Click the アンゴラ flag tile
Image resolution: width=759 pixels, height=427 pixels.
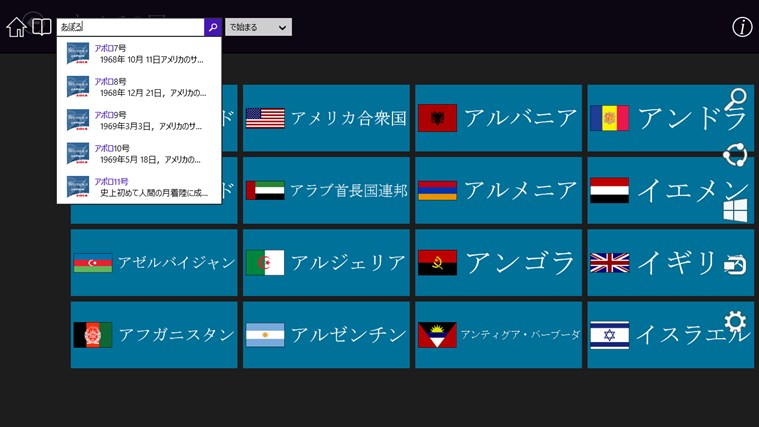(x=498, y=263)
